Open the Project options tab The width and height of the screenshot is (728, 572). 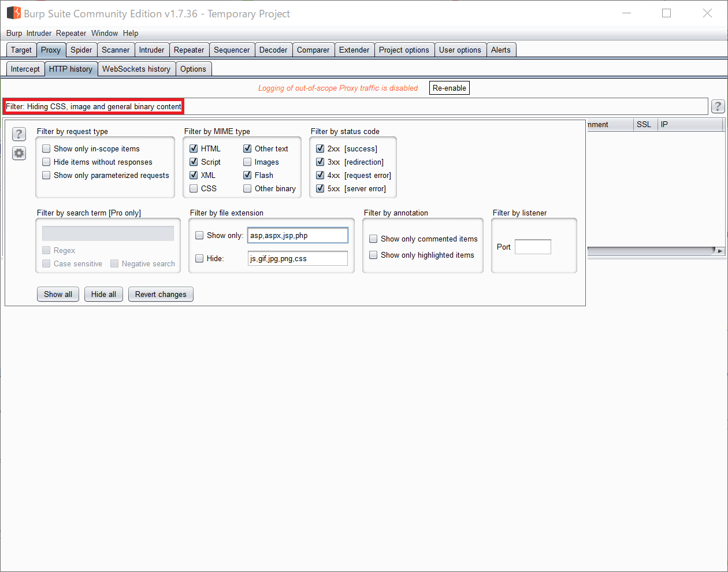click(x=404, y=50)
